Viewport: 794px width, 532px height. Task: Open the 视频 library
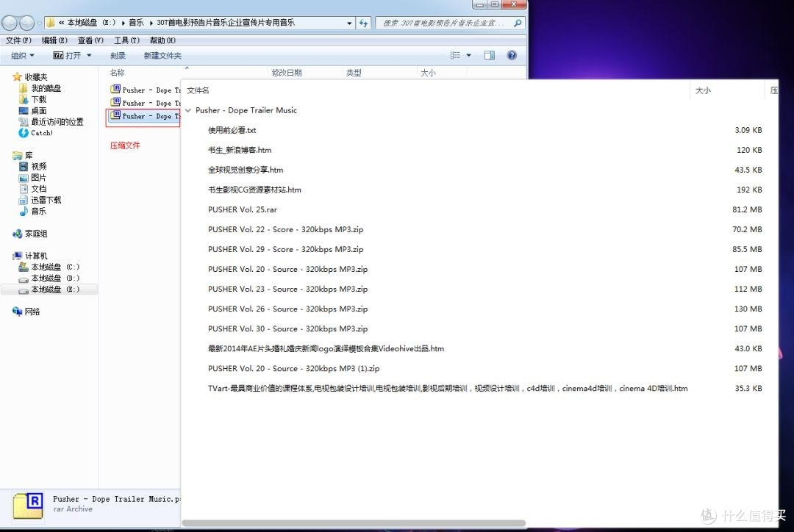[x=33, y=167]
